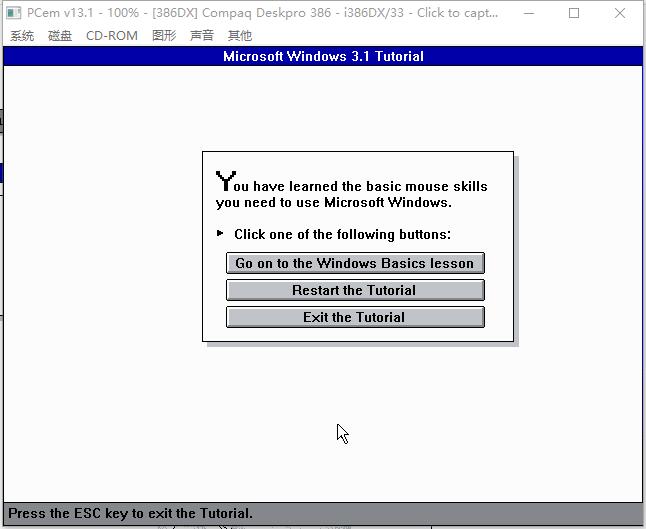Close the PCem emulator window
Screen dimensions: 646x529
pyautogui.click(x=620, y=13)
